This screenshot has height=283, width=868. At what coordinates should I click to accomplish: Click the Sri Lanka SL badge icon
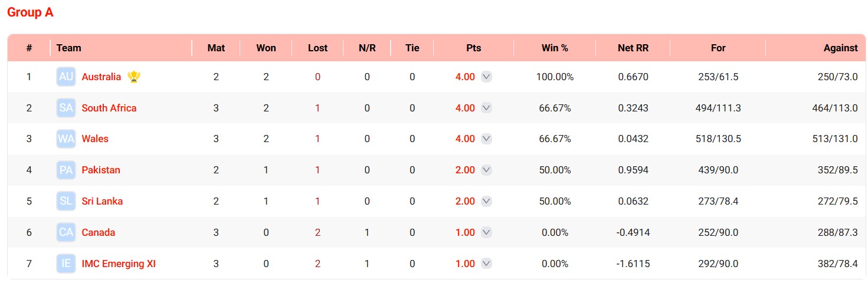pyautogui.click(x=66, y=202)
